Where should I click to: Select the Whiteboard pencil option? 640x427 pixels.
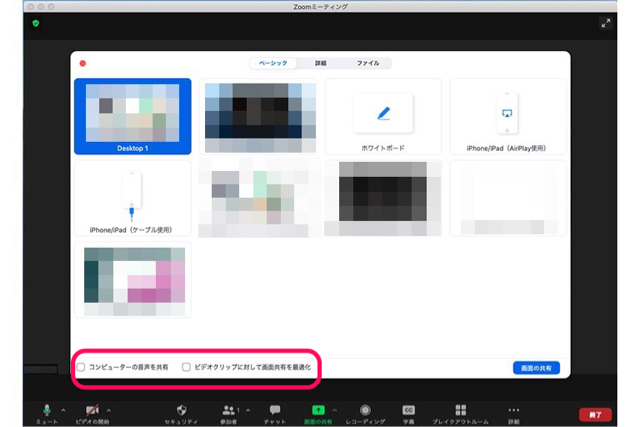tap(383, 117)
